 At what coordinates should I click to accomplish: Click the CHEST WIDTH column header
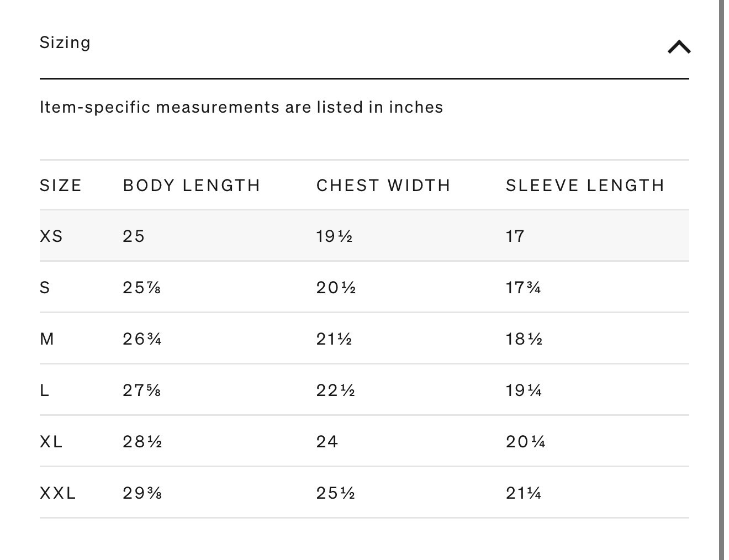[x=383, y=186]
